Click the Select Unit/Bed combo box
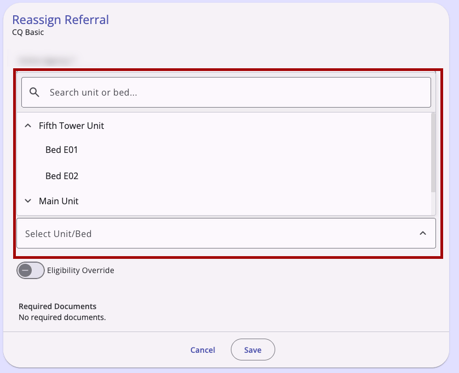459x373 pixels. 226,233
